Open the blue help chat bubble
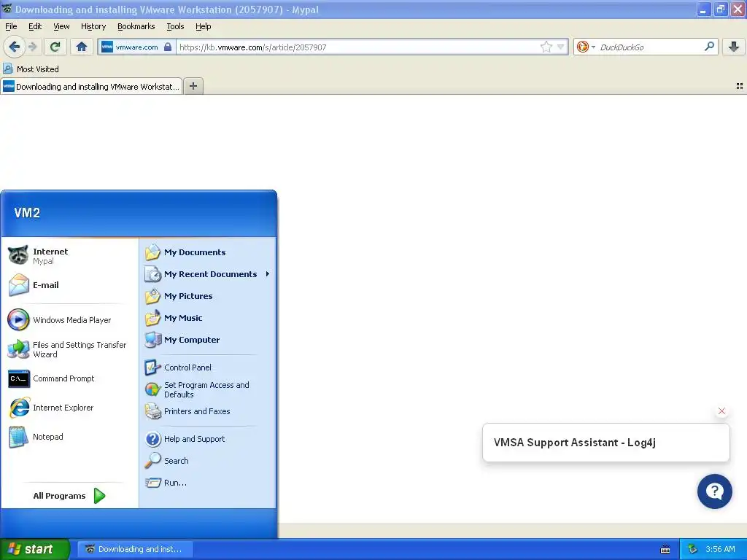 click(714, 491)
